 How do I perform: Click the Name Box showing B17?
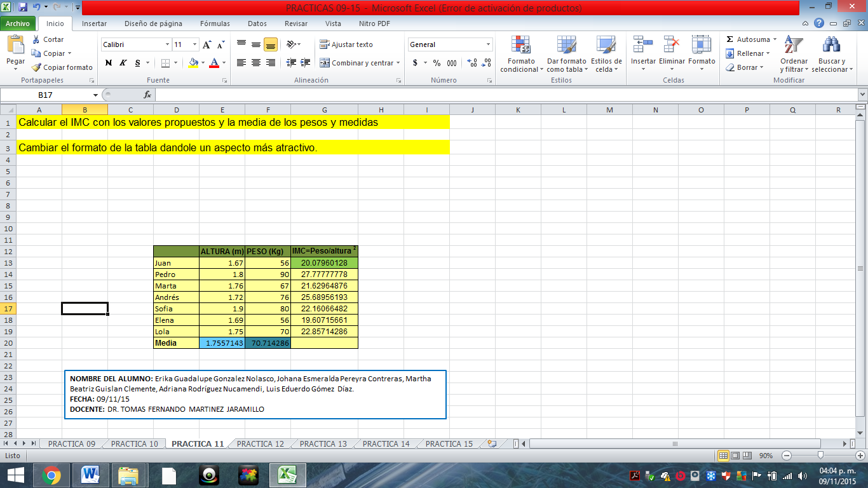tap(46, 95)
